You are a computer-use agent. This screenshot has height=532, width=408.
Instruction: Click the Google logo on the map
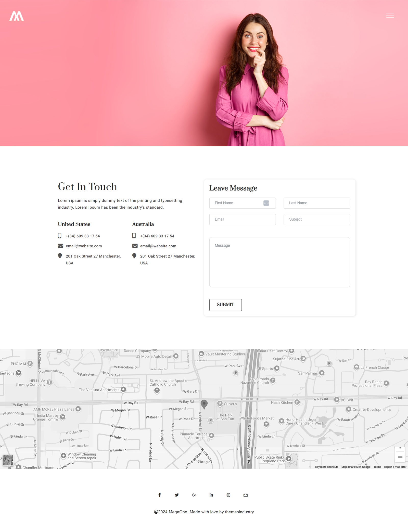click(205, 462)
